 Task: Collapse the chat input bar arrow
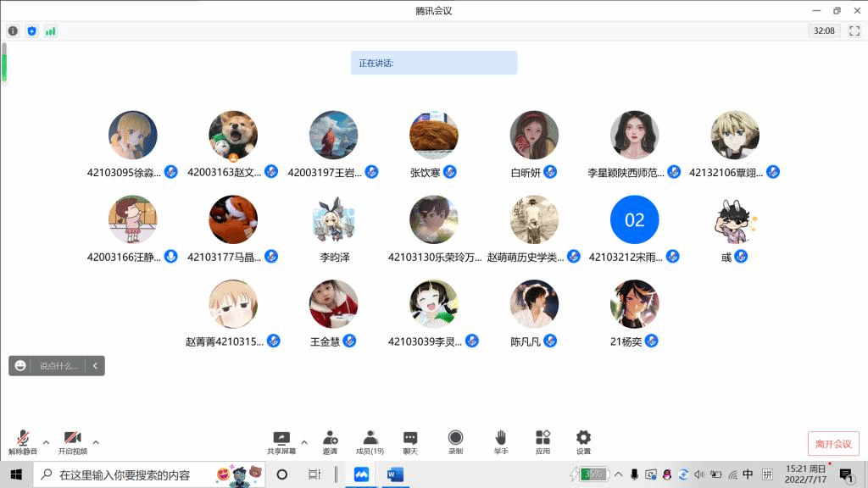pyautogui.click(x=96, y=366)
